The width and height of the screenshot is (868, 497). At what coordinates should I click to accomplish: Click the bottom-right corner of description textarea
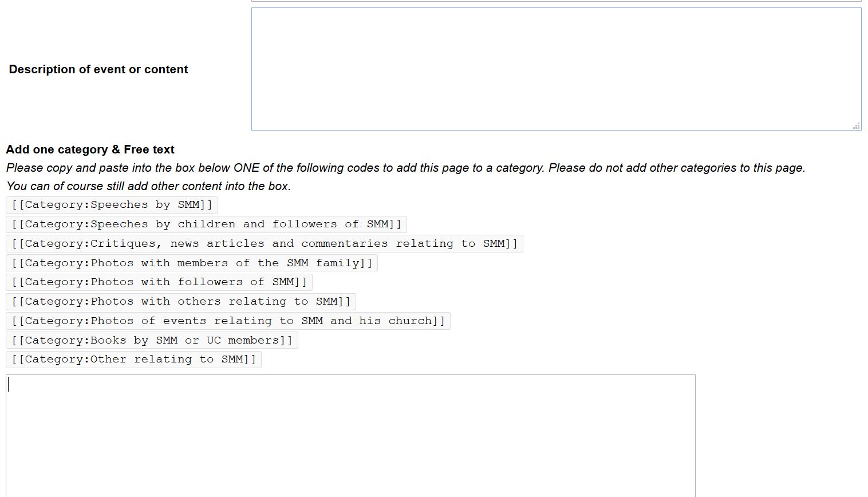click(x=859, y=128)
